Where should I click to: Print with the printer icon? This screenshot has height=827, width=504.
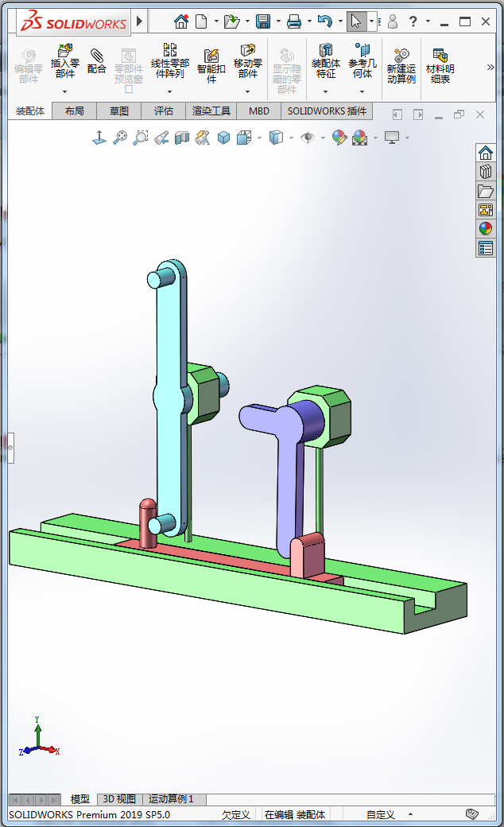click(294, 21)
